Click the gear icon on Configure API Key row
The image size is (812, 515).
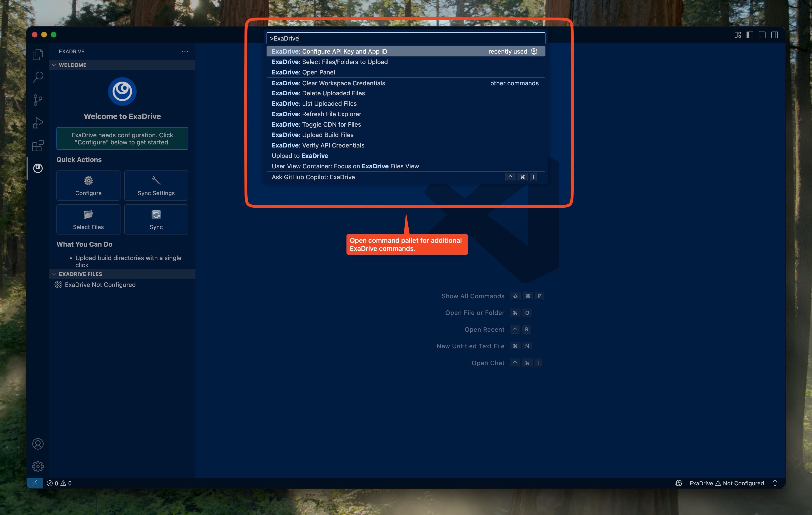(x=534, y=51)
